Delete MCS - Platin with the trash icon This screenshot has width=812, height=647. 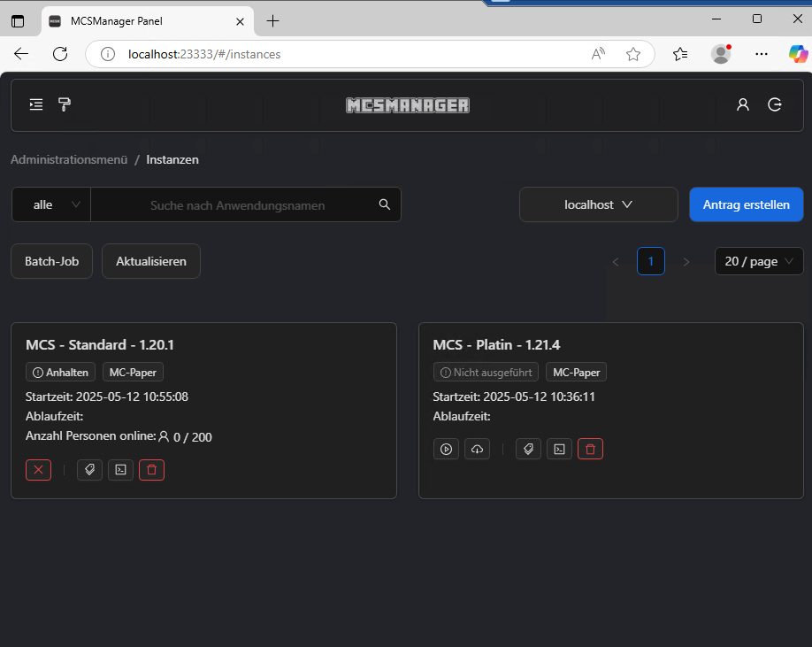pyautogui.click(x=590, y=449)
